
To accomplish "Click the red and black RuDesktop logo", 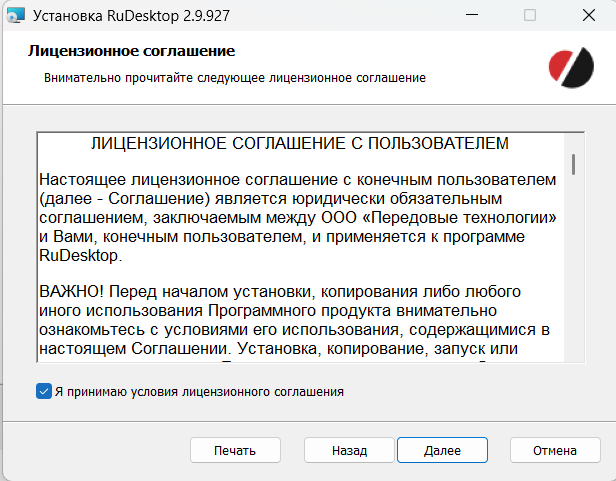I will point(570,67).
